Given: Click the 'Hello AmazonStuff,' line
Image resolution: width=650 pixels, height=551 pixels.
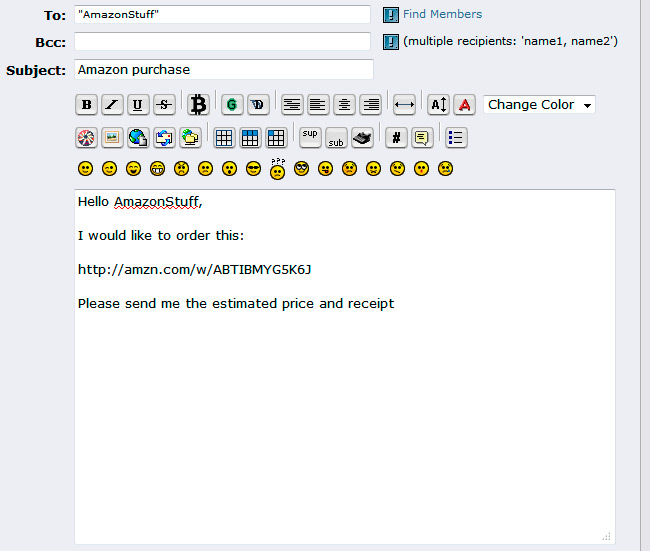Looking at the screenshot, I should click(x=140, y=202).
